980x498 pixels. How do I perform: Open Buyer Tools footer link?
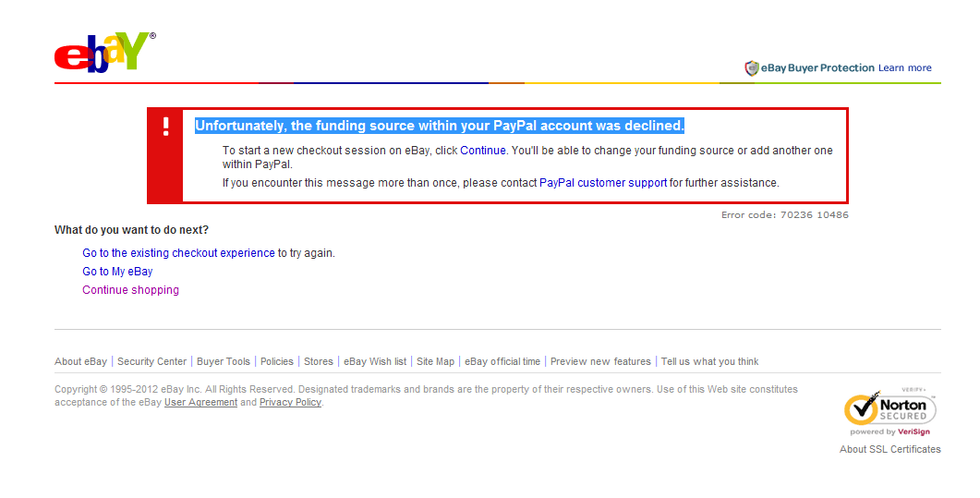tap(224, 362)
